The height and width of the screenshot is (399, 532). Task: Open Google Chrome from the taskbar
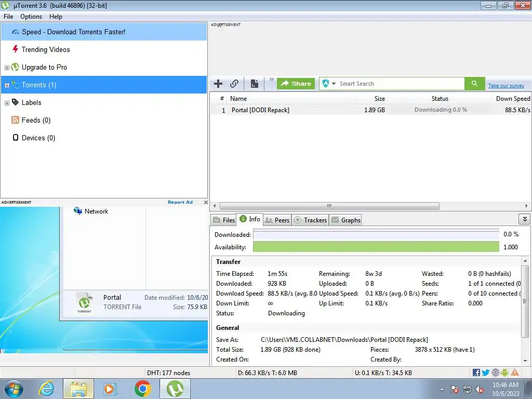point(142,389)
